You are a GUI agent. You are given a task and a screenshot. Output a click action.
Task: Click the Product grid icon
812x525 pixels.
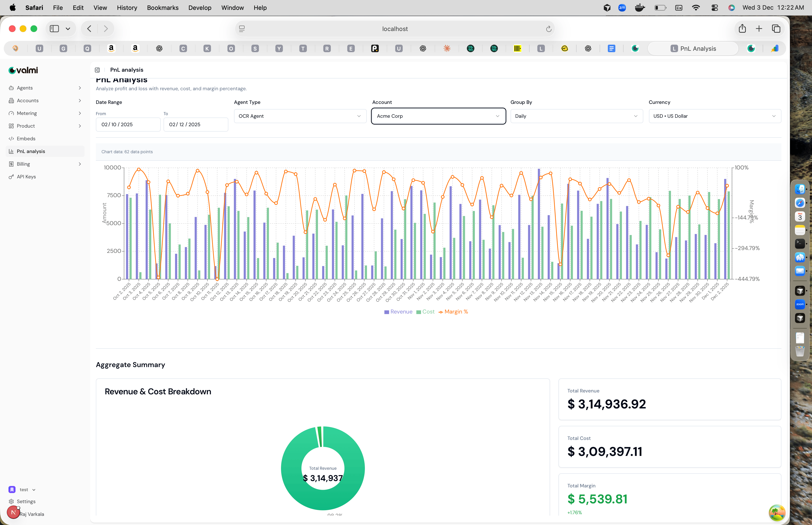point(11,126)
